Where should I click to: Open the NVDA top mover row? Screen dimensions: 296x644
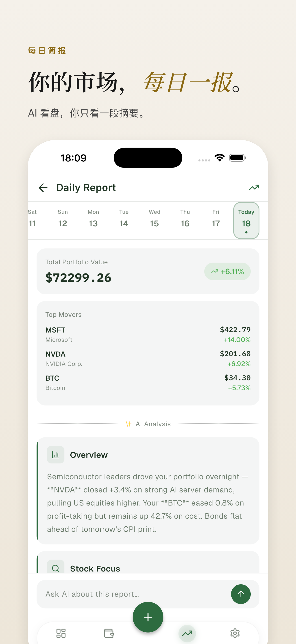tap(148, 359)
